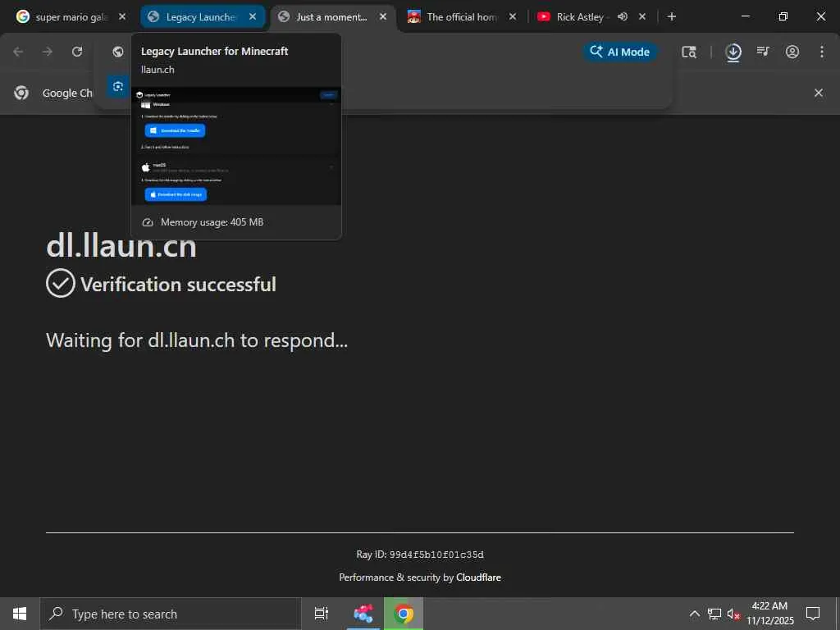The image size is (840, 630).
Task: Click the Chrome taskbar icon
Action: (x=404, y=614)
